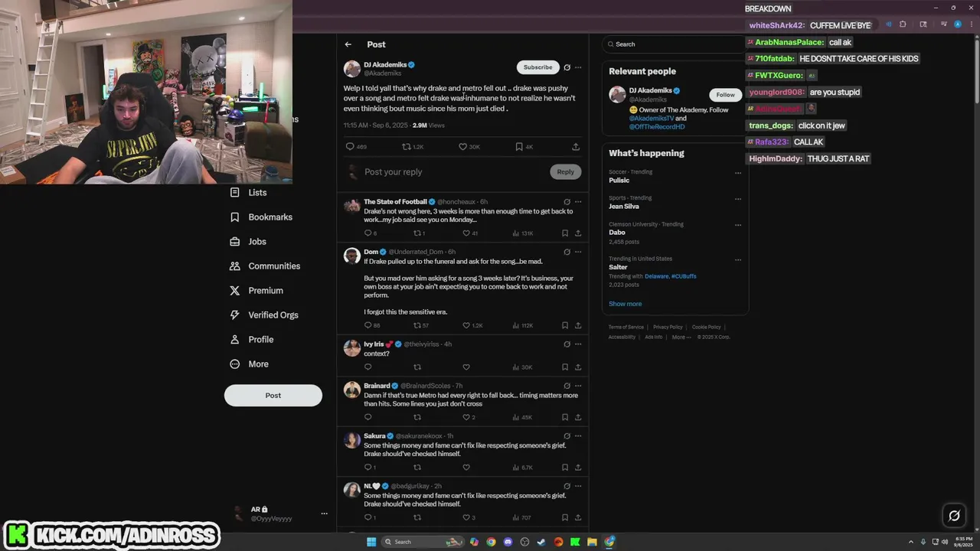Like Ivy Iris's reply 'context?'

(x=465, y=367)
